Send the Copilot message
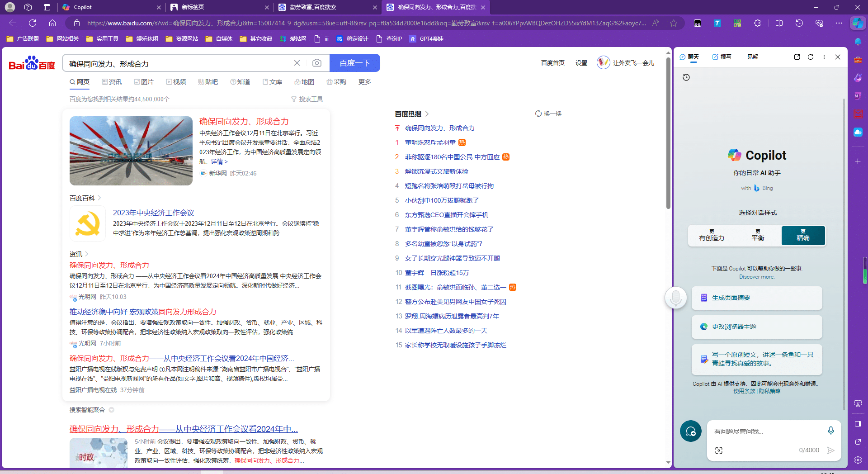 point(830,450)
